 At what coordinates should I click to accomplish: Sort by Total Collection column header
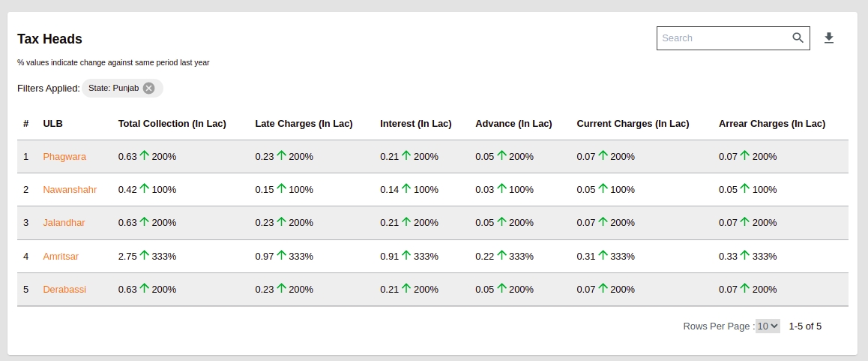pyautogui.click(x=172, y=124)
